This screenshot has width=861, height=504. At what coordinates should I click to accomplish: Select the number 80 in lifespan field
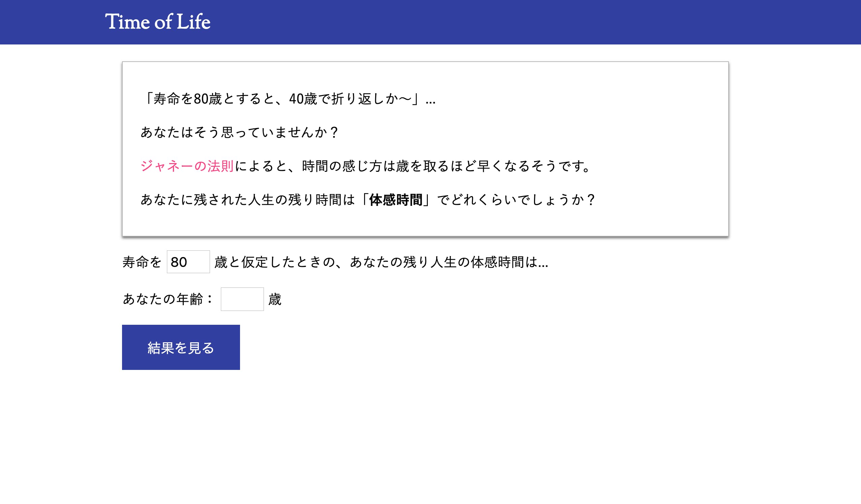point(187,262)
